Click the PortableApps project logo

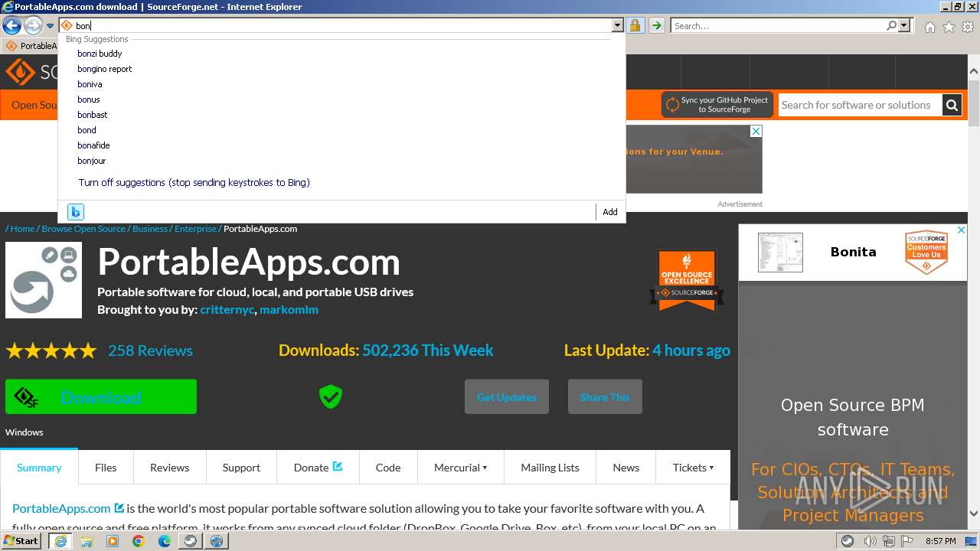point(44,280)
